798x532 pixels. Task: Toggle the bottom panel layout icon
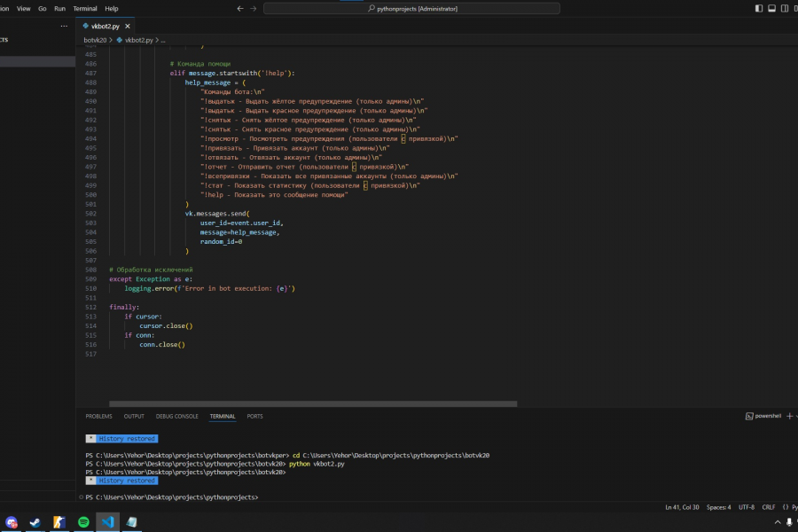[x=771, y=8]
